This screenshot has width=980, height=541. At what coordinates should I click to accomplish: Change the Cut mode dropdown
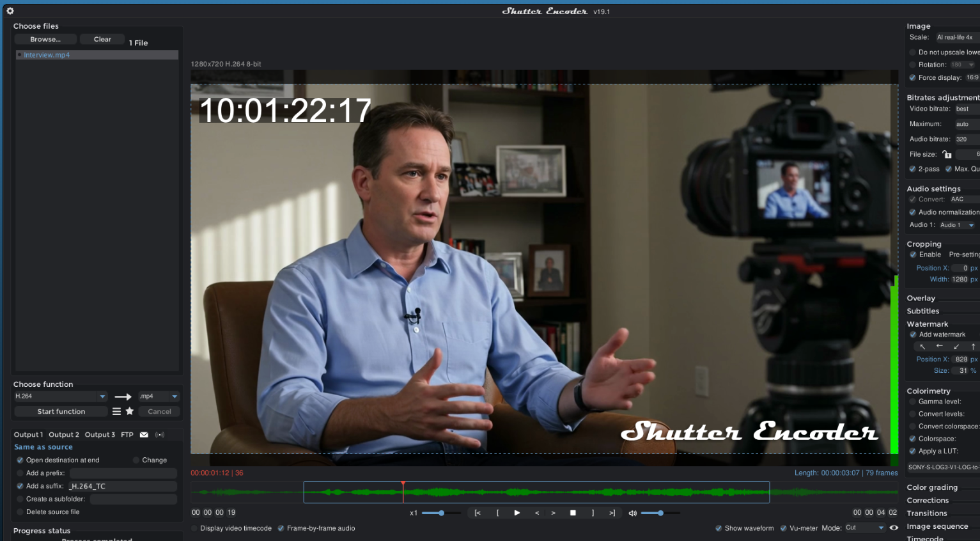click(866, 528)
